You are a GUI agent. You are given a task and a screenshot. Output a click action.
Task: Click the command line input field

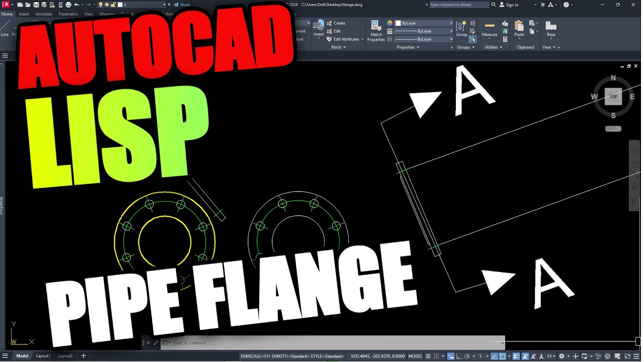click(332, 343)
